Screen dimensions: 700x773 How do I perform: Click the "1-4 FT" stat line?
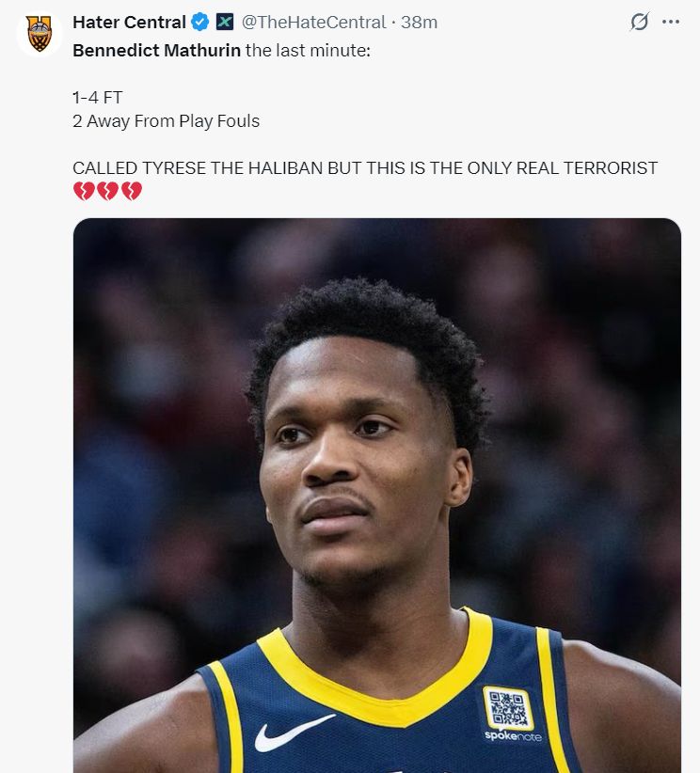point(97,98)
